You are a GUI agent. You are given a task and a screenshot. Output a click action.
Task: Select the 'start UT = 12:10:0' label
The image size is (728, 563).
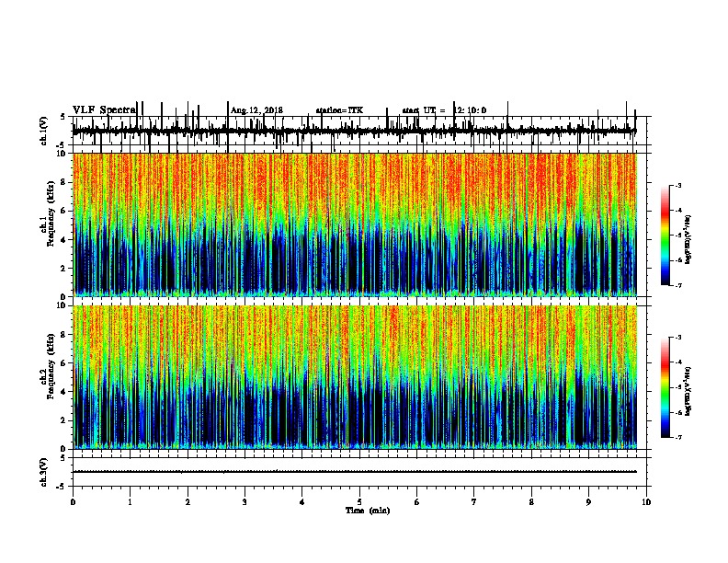(x=444, y=110)
